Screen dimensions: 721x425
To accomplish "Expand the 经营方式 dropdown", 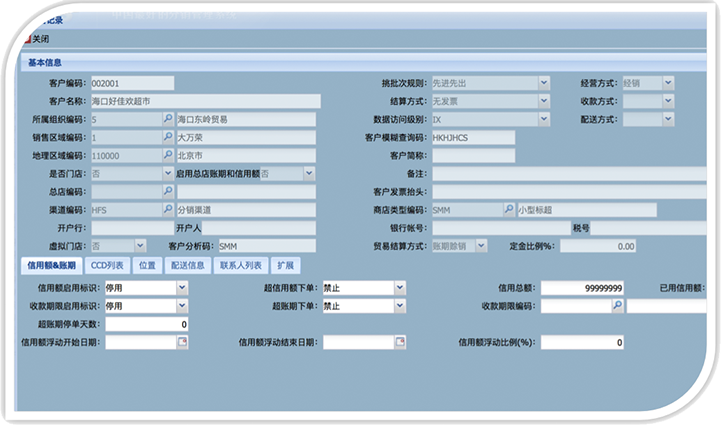I will pos(667,83).
